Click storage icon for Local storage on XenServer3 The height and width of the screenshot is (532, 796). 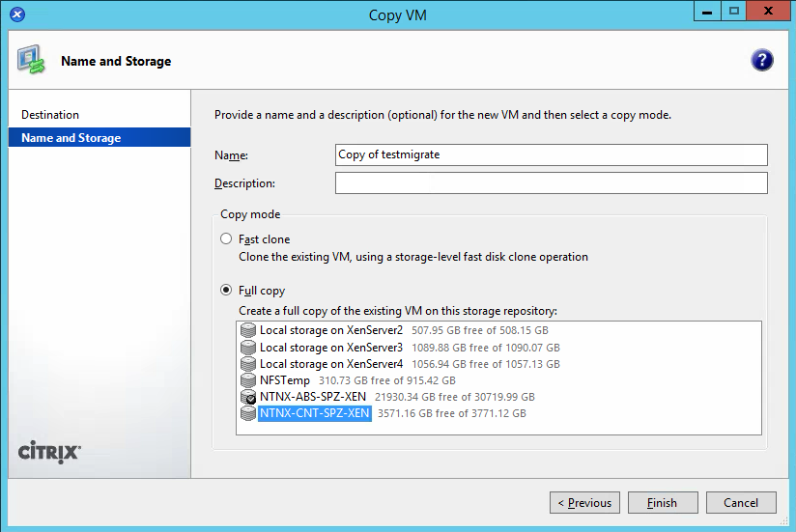click(x=248, y=348)
